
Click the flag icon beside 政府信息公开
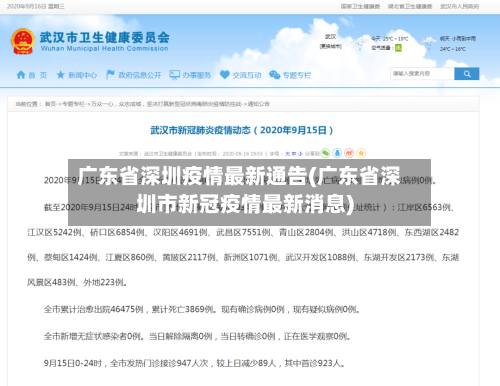(x=110, y=75)
